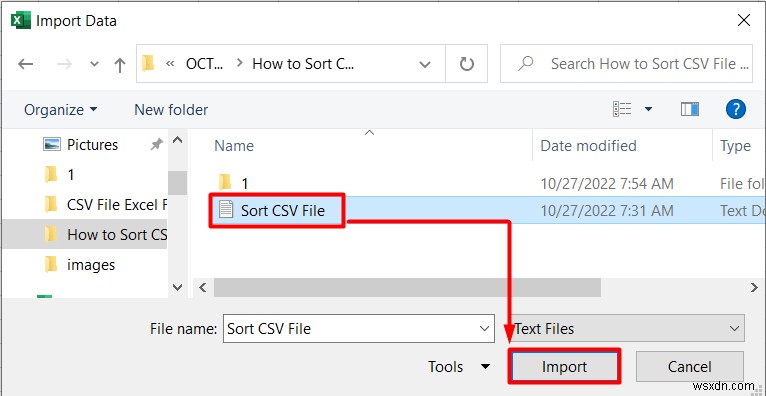Click the navigation pane scrollbar thumb
The width and height of the screenshot is (766, 396).
point(177,183)
